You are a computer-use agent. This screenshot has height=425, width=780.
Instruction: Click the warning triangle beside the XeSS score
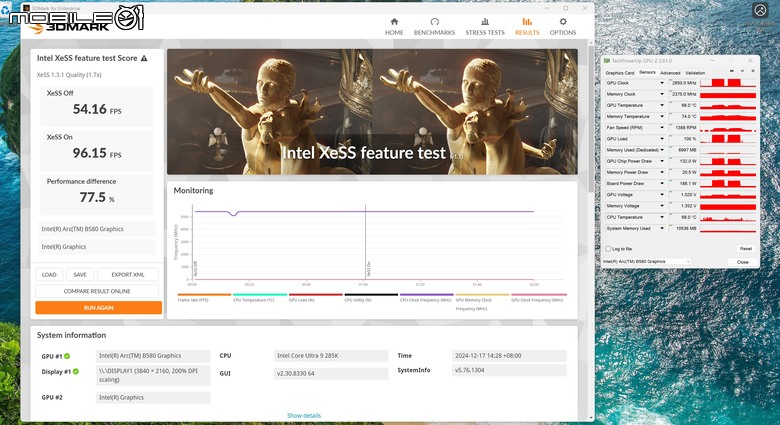coord(144,58)
